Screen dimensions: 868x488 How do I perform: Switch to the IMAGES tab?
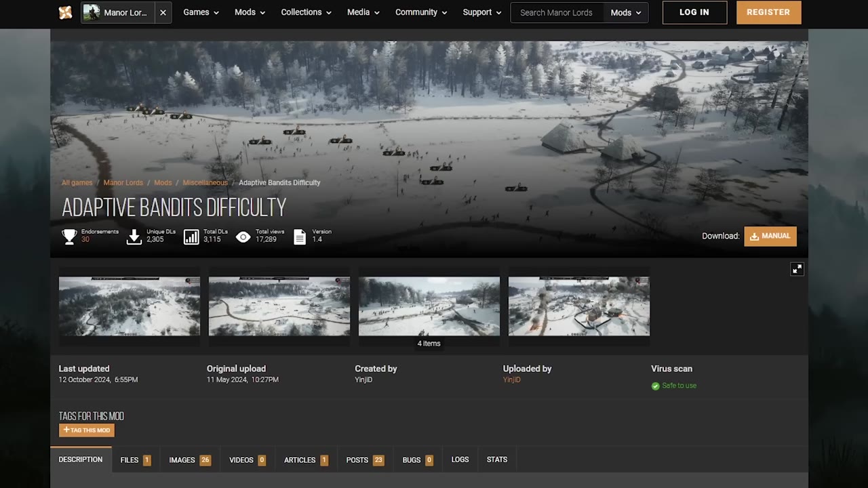click(x=190, y=460)
